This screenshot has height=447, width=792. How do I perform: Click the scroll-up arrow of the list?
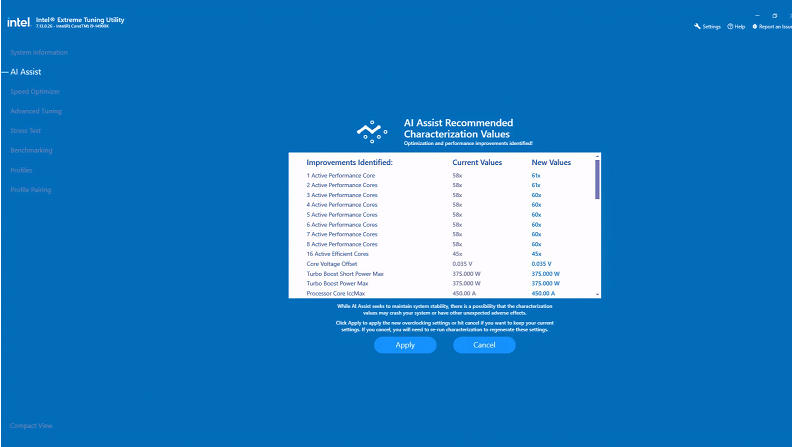pyautogui.click(x=598, y=156)
